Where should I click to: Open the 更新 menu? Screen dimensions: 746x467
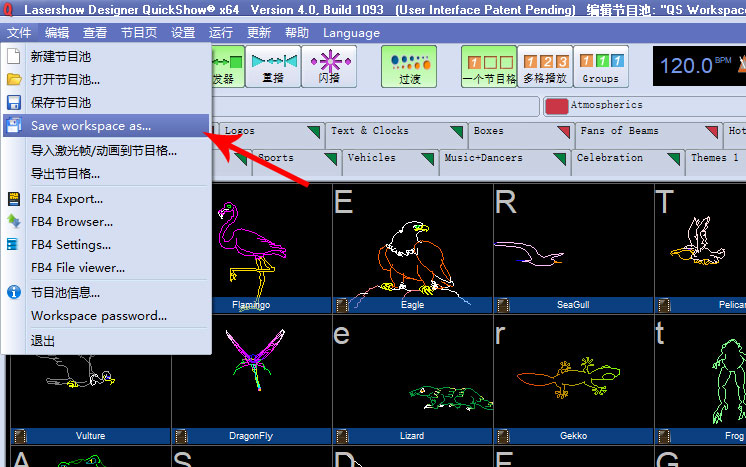pyautogui.click(x=259, y=33)
